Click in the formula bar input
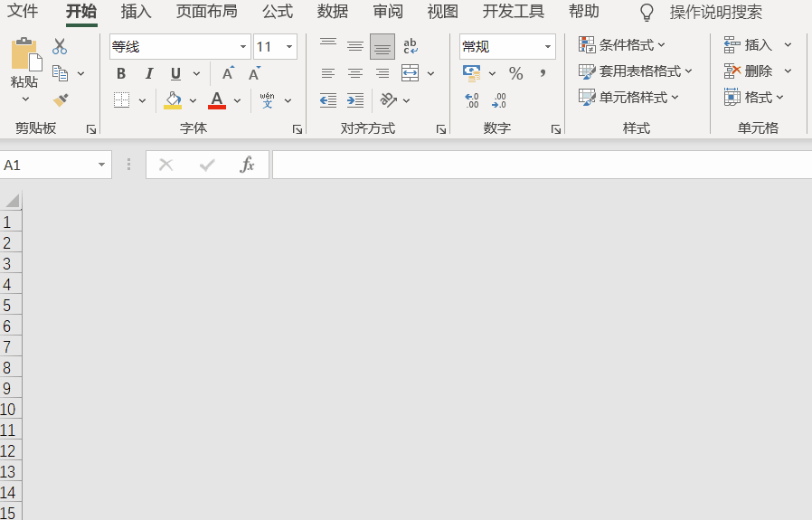The height and width of the screenshot is (520, 812). (542, 165)
